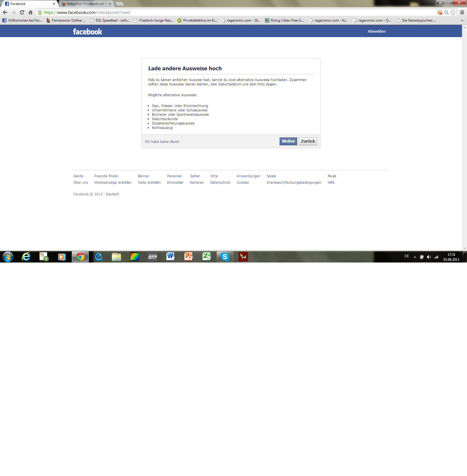This screenshot has width=467, height=476.
Task: Open the Die Stereotypischen bookmark
Action: (x=416, y=20)
